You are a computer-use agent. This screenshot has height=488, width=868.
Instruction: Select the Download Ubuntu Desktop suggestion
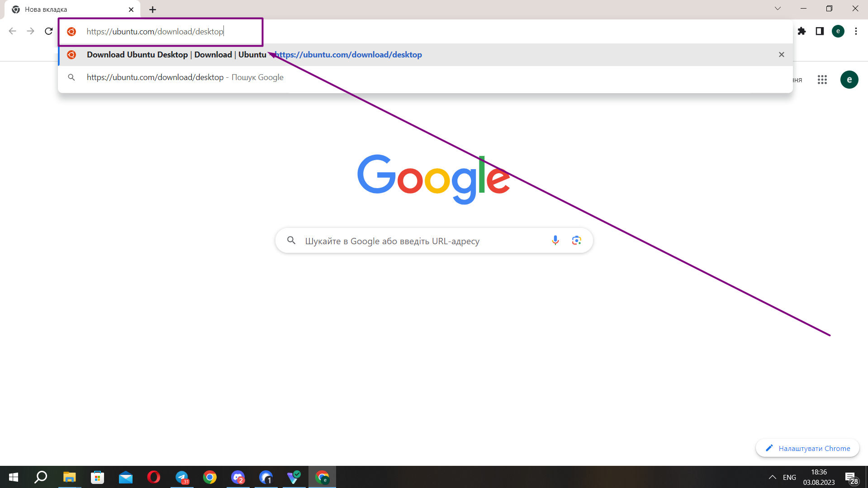pos(425,55)
